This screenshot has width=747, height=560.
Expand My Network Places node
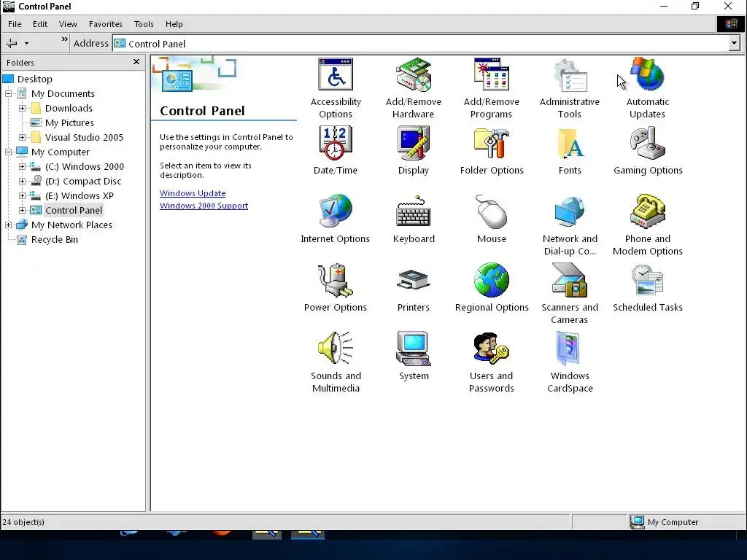(9, 225)
